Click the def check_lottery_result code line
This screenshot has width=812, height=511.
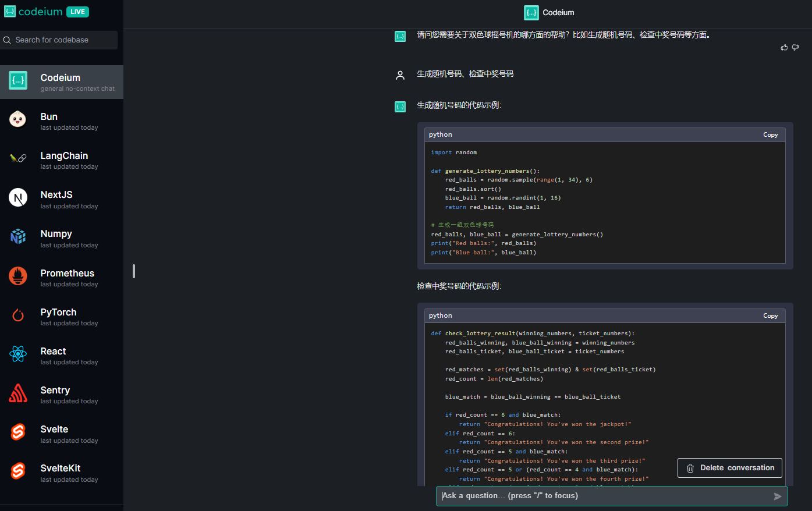point(533,333)
